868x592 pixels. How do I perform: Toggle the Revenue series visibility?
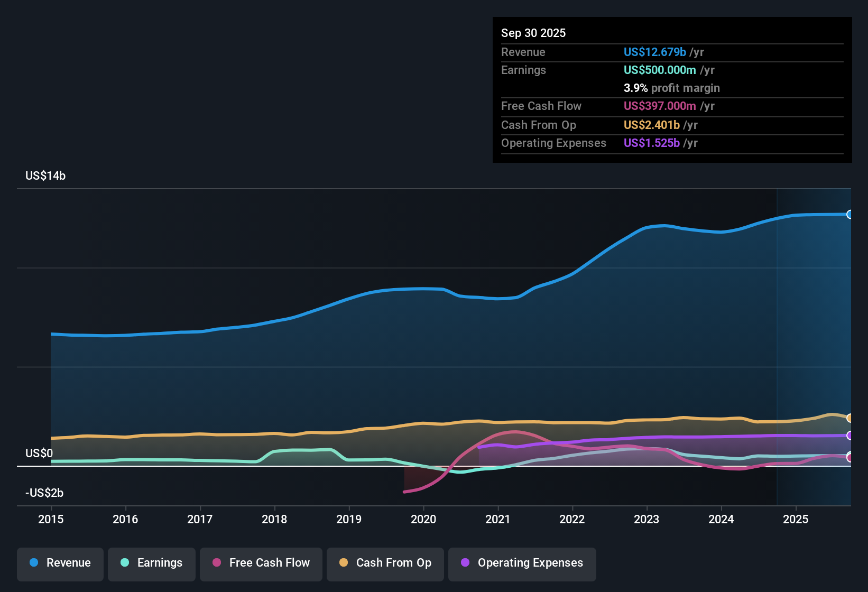(60, 563)
